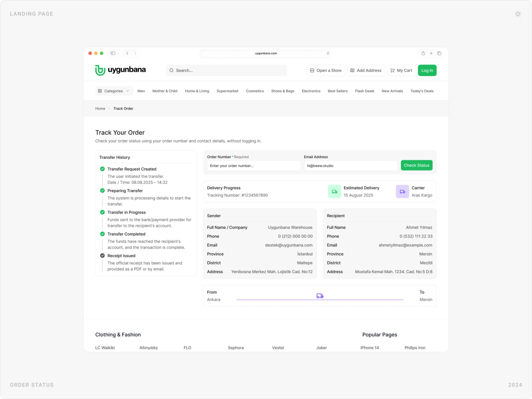
Task: Go to Home breadcrumb
Action: coord(100,108)
